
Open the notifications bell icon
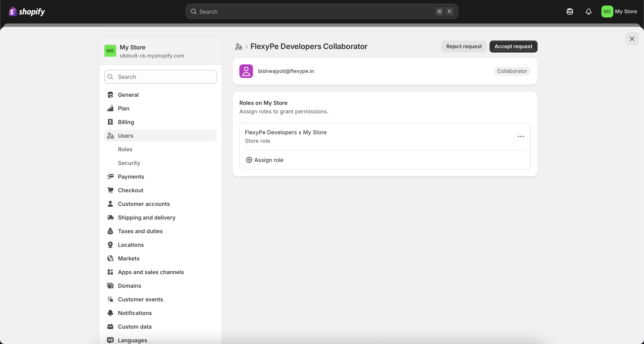pos(588,12)
